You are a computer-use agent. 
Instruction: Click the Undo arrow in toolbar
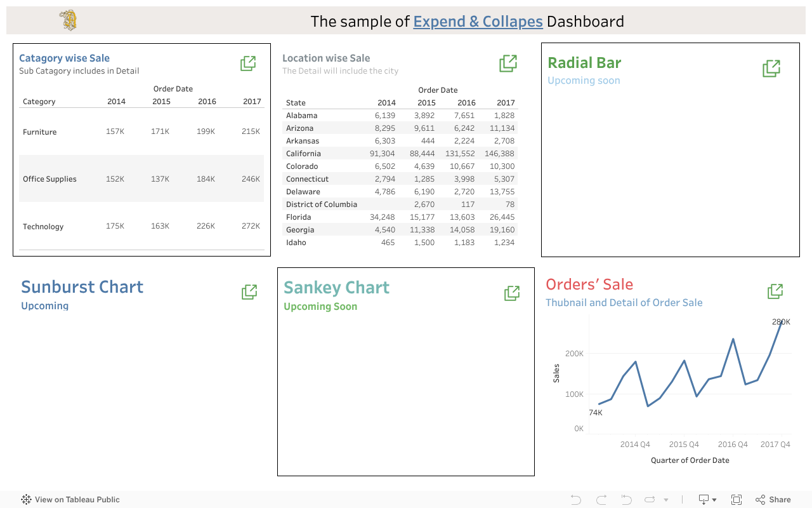click(x=576, y=500)
